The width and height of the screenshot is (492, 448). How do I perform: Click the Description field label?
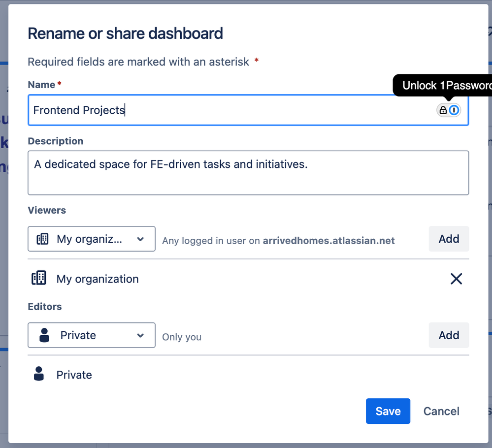point(56,141)
